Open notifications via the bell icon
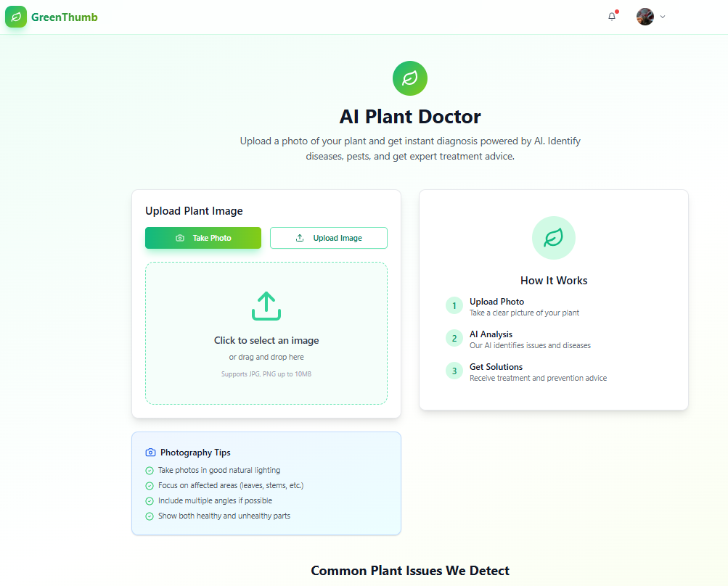The height and width of the screenshot is (586, 728). point(610,16)
